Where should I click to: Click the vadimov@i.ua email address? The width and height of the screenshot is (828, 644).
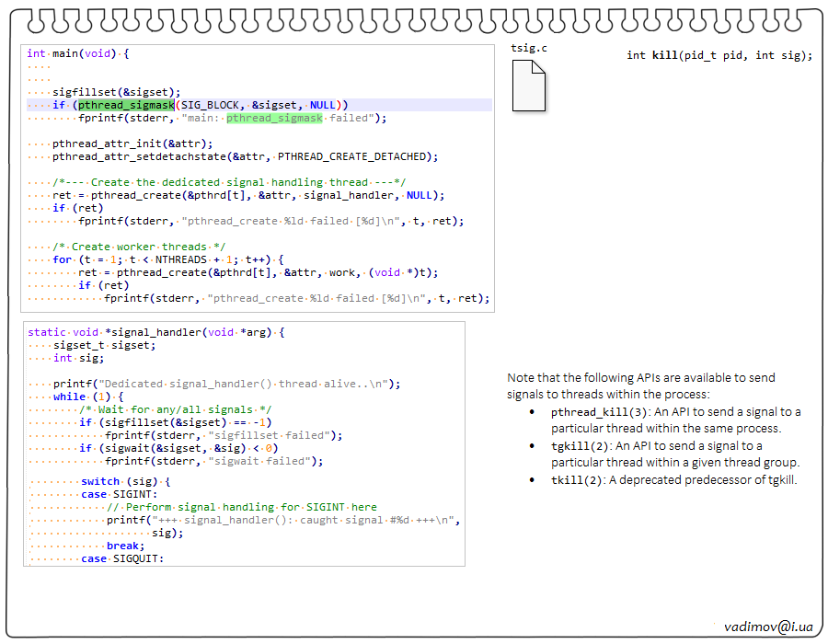[768, 625]
